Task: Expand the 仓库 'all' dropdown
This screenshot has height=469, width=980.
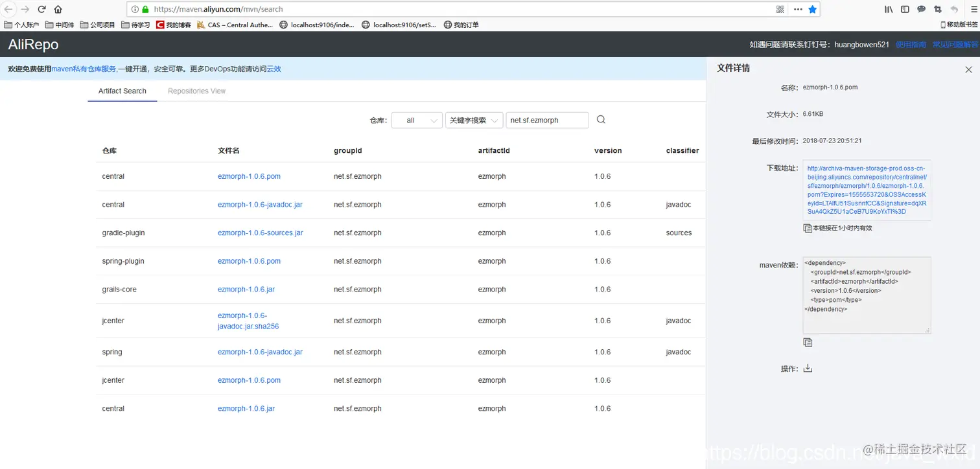Action: coord(417,120)
